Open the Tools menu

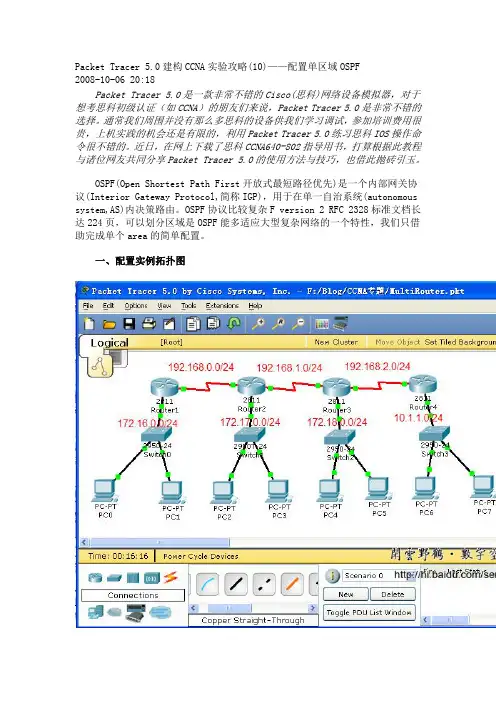[x=188, y=305]
